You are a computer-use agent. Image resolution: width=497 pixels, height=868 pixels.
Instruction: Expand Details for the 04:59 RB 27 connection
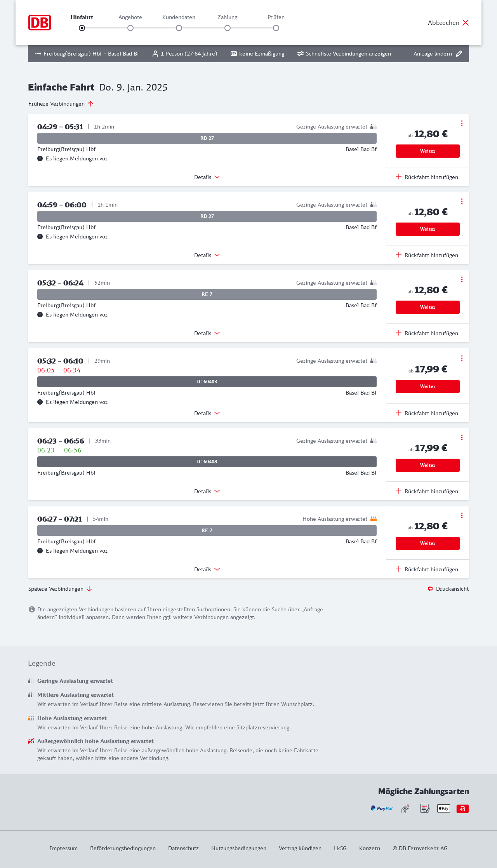(207, 255)
